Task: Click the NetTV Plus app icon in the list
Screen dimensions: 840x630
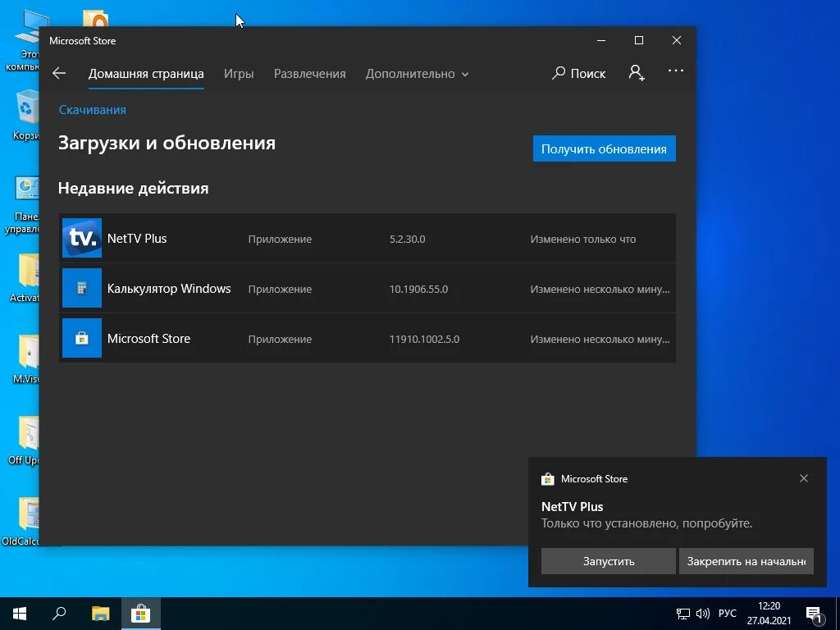Action: 81,238
